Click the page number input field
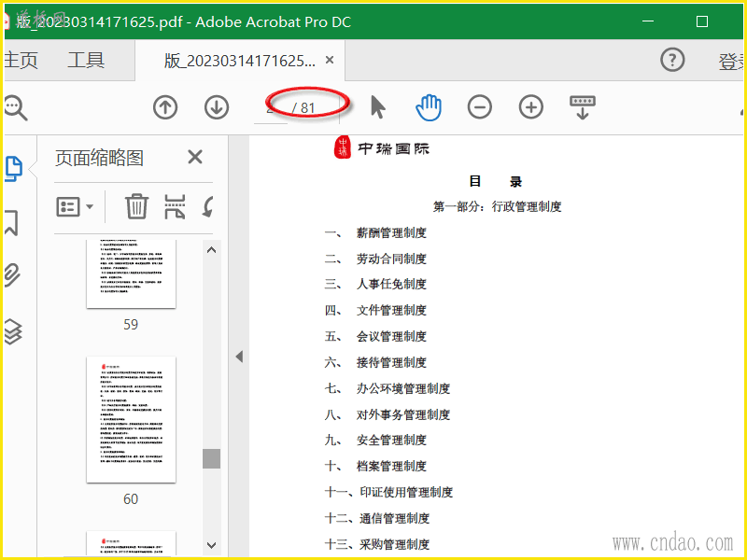This screenshot has width=747, height=560. (271, 108)
